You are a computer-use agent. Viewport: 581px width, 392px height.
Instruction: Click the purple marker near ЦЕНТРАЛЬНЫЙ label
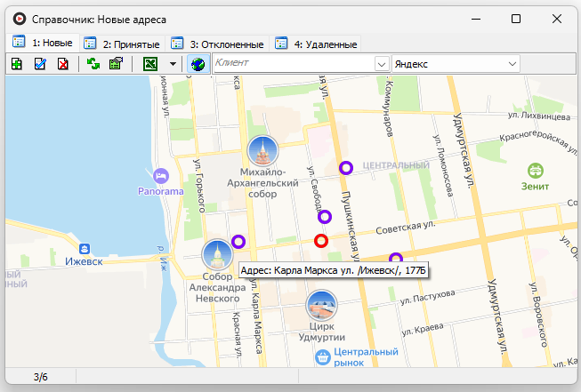click(x=346, y=167)
